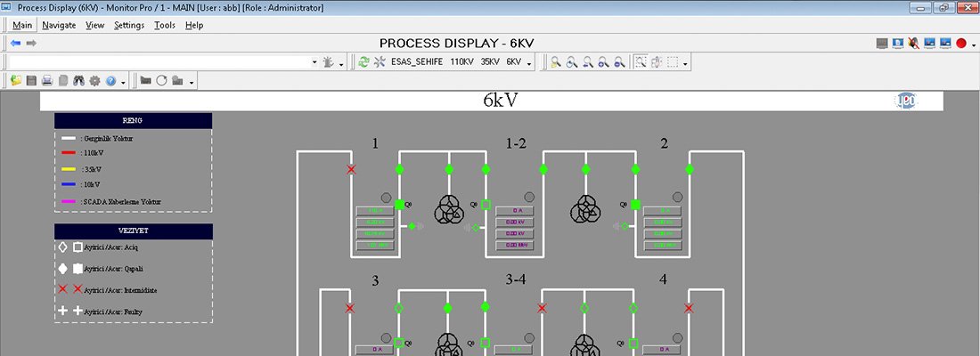Click the first magnifier zoom icon

(555, 62)
